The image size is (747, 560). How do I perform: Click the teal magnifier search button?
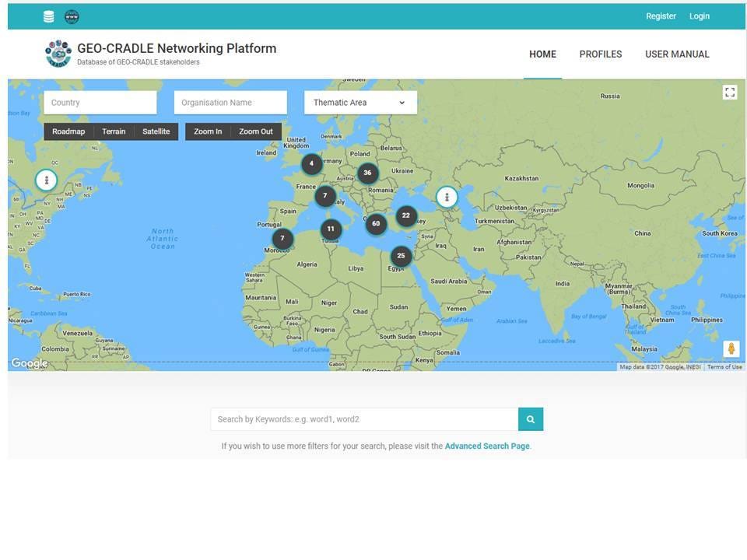(x=531, y=419)
